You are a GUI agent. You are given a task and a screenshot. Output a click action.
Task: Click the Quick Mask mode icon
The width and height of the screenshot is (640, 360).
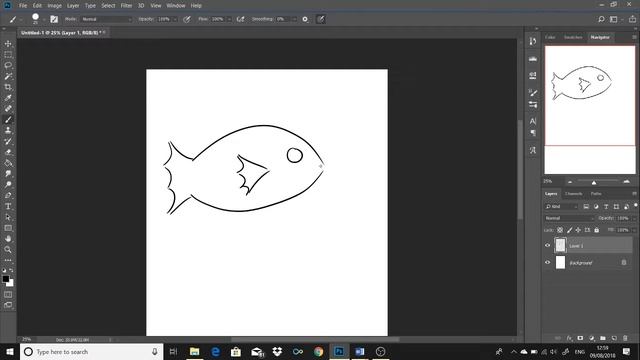tap(8, 294)
